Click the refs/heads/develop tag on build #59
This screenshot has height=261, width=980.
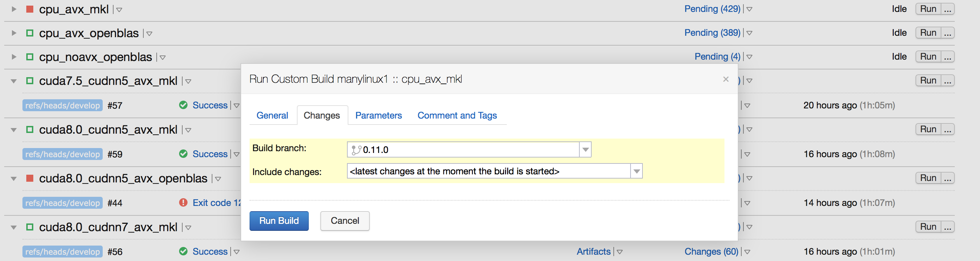tap(62, 154)
